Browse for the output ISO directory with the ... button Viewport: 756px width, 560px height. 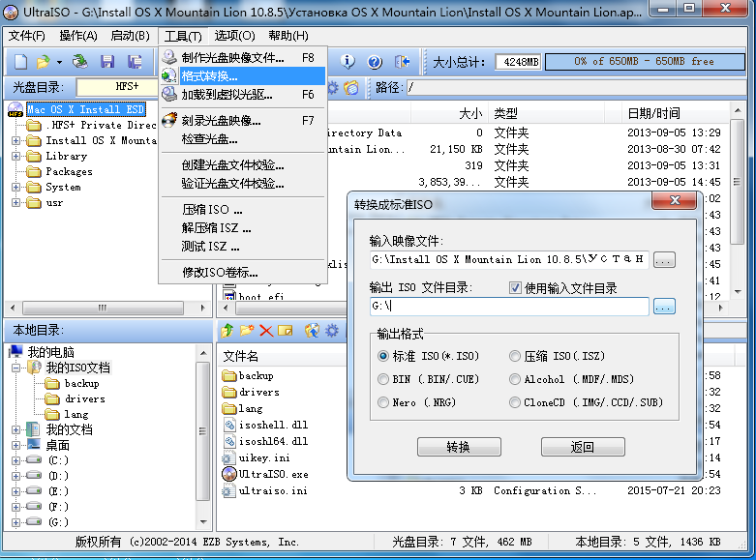point(664,307)
